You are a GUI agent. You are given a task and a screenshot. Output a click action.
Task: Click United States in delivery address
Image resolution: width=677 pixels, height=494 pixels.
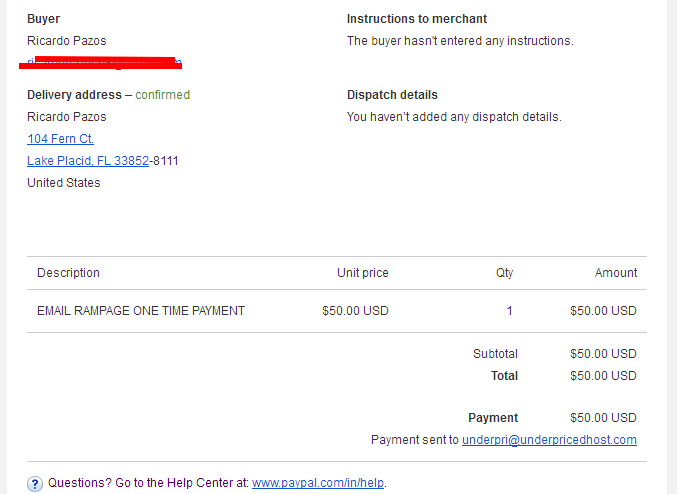point(63,183)
